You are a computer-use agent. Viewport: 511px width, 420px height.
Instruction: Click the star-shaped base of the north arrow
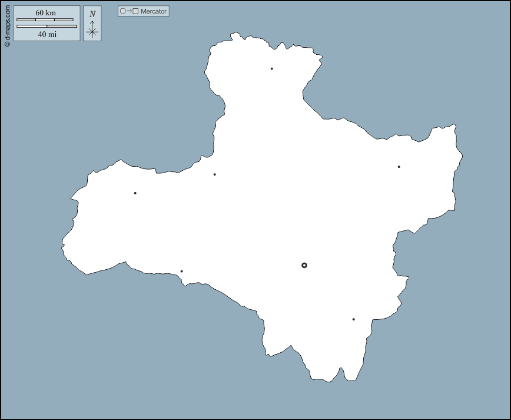tap(92, 32)
